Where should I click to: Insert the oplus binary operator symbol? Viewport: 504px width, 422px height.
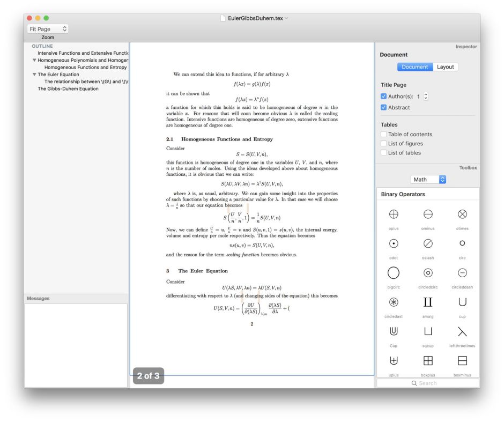pyautogui.click(x=394, y=214)
